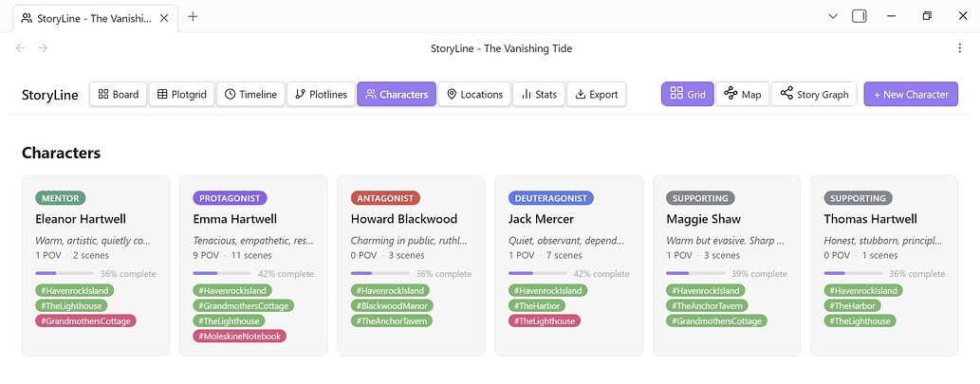
Task: Click Jack Mercer's #TheHarbor tag
Action: [537, 306]
